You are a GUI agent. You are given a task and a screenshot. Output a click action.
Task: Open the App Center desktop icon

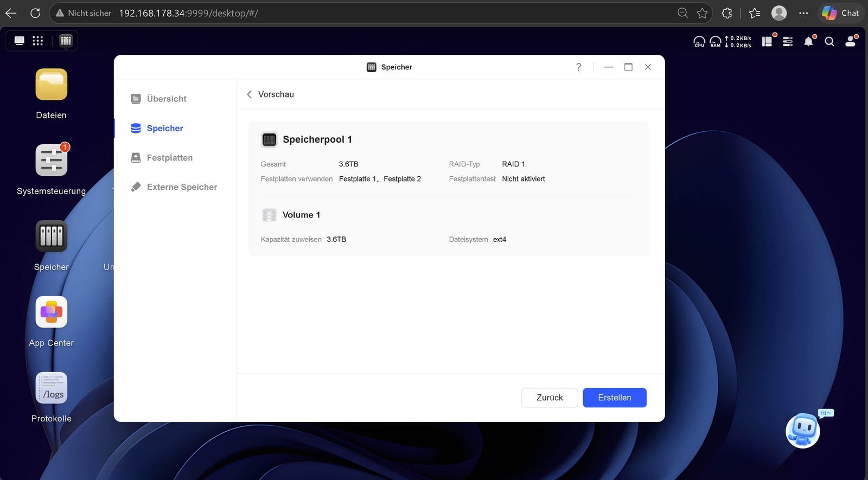point(52,312)
